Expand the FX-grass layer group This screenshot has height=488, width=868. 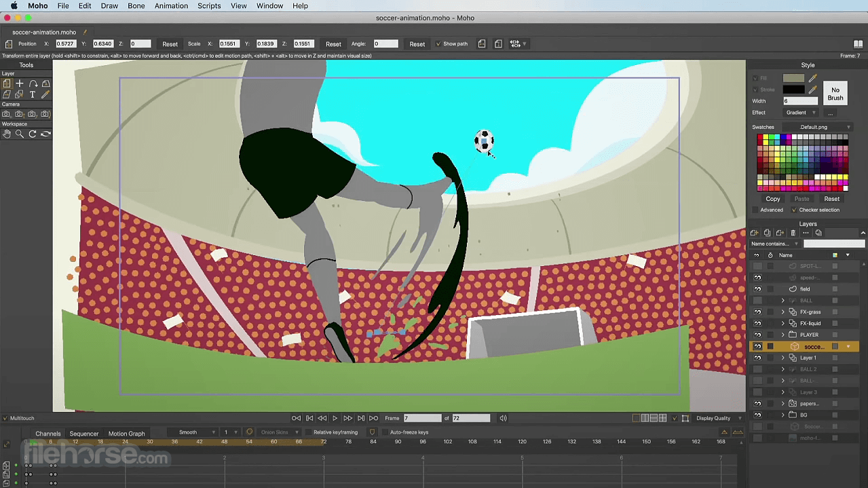click(x=783, y=312)
